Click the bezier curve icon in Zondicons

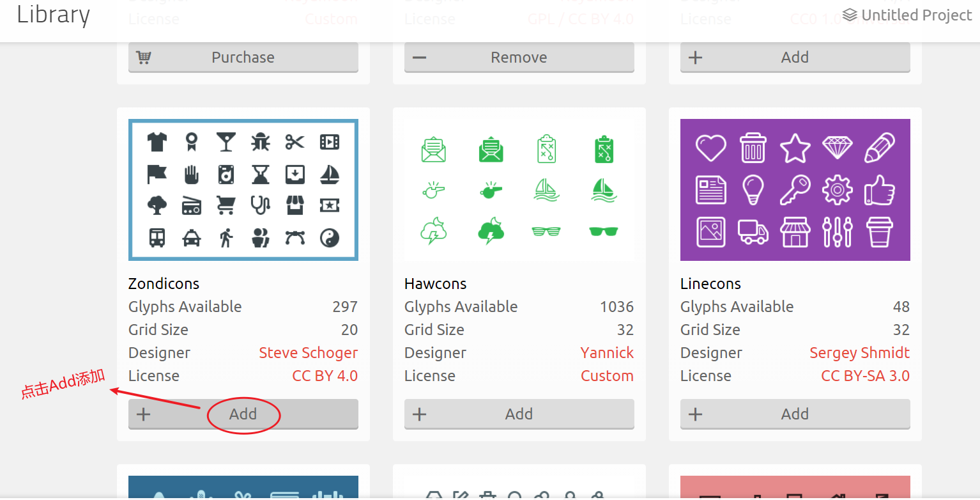pyautogui.click(x=295, y=238)
